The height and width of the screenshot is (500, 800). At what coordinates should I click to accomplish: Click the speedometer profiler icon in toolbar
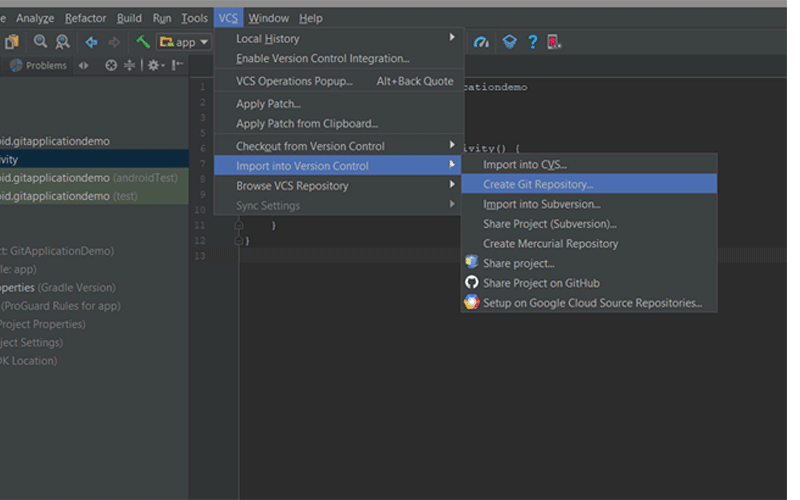coord(481,42)
